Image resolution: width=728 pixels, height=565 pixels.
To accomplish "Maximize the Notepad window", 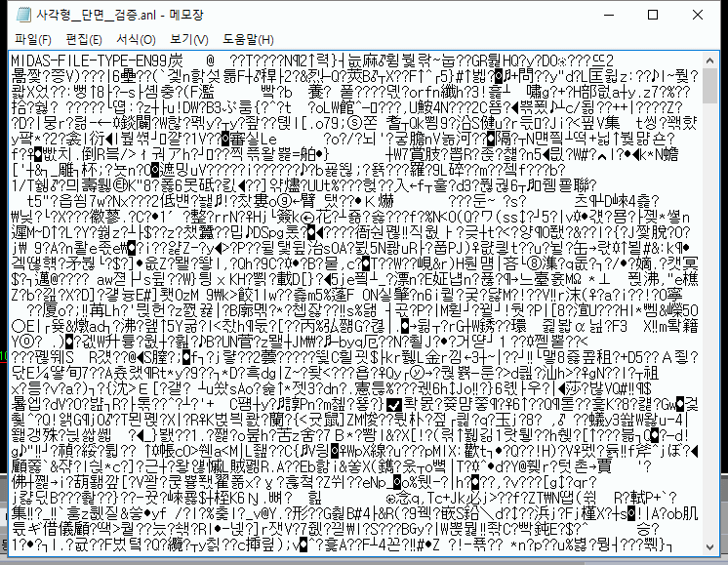I will (x=652, y=15).
